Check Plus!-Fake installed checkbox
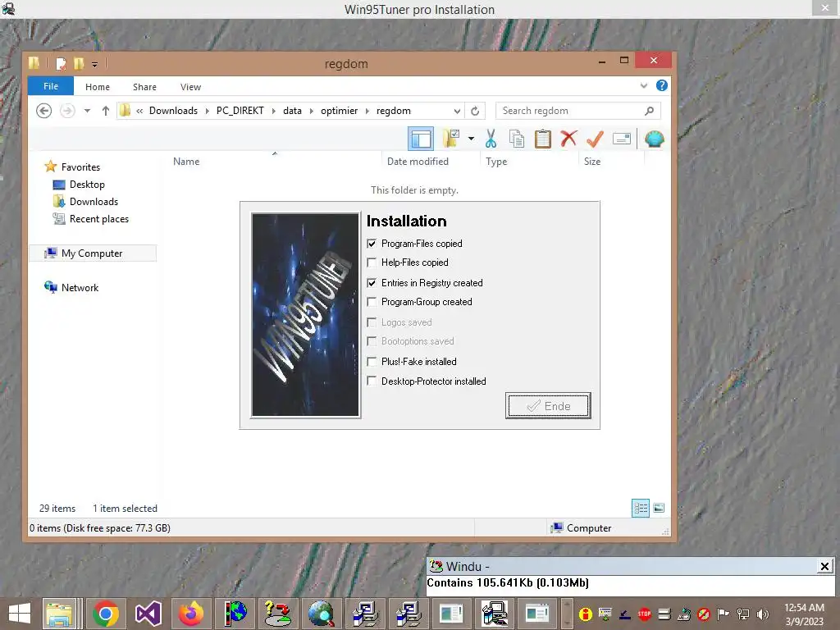Viewport: 840px width, 630px height. pos(372,362)
